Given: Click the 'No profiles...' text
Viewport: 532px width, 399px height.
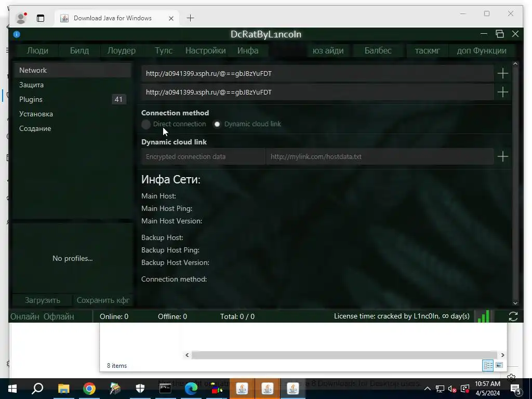Looking at the screenshot, I should (73, 259).
